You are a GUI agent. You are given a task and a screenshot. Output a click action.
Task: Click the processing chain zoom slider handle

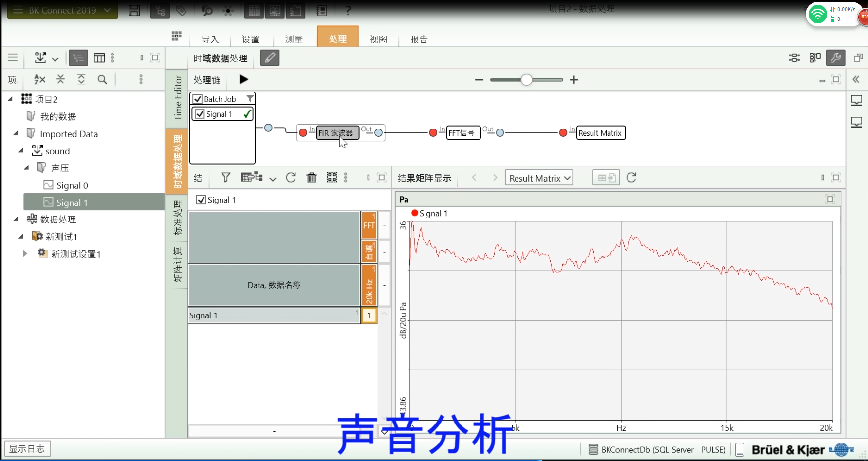coord(526,80)
